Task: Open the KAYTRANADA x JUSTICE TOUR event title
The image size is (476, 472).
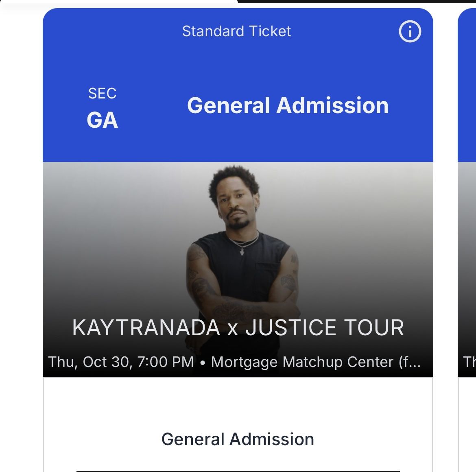Action: coord(238,327)
